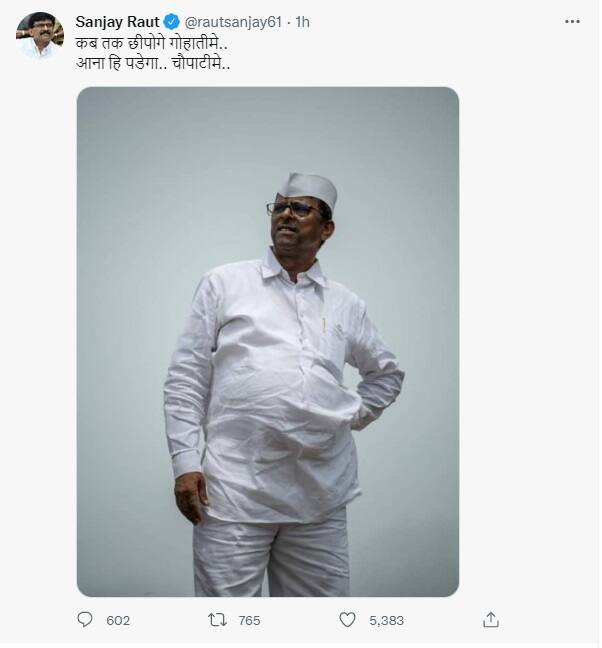Image resolution: width=602 pixels, height=648 pixels.
Task: Click the blue verified badge
Action: 171,22
